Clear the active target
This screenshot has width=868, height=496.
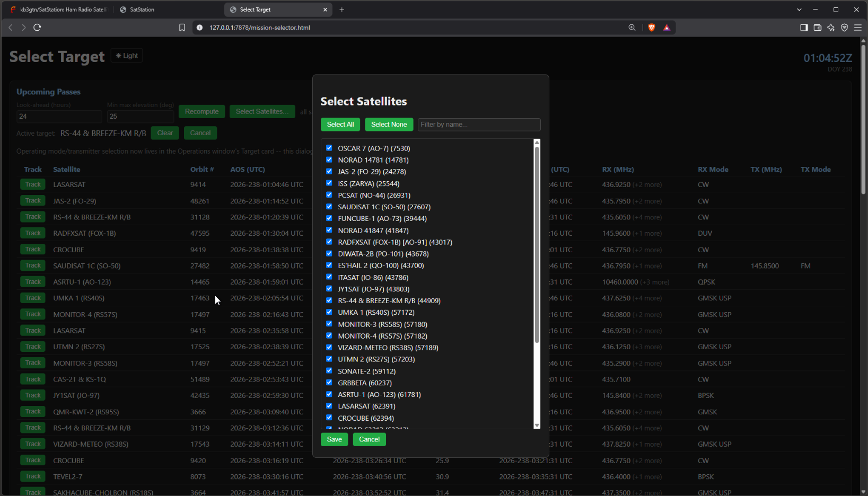pos(165,133)
